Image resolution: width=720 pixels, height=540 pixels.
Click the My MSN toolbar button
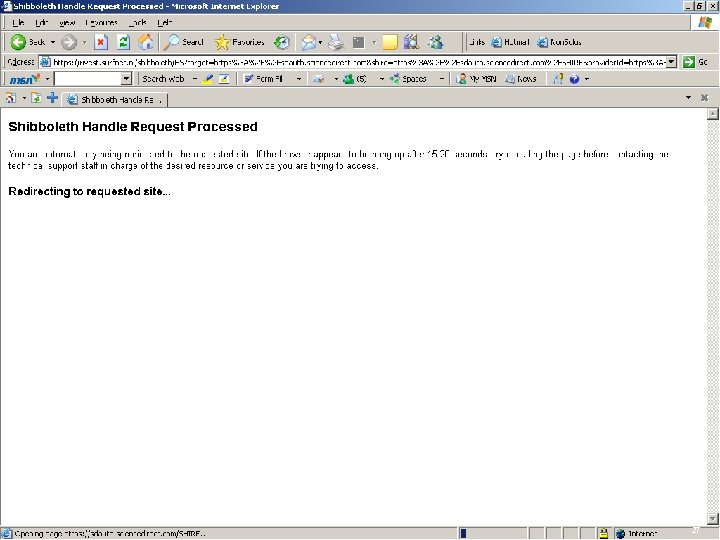coord(476,79)
